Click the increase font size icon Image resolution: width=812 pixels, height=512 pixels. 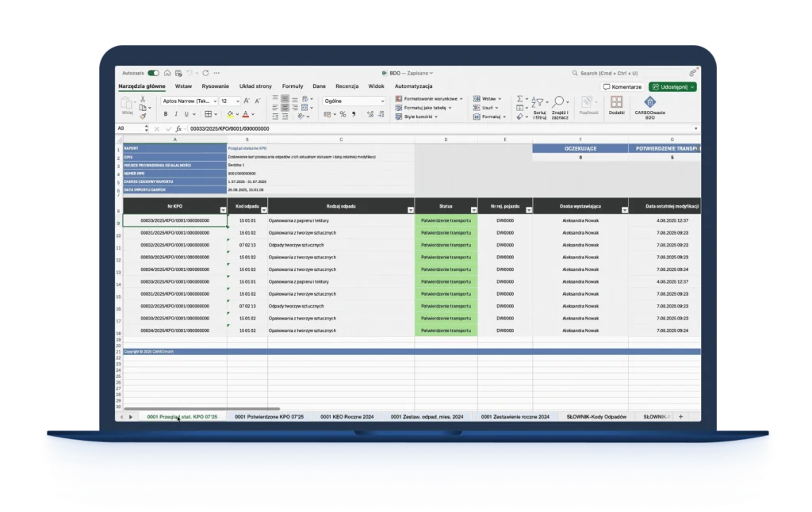coord(247,101)
